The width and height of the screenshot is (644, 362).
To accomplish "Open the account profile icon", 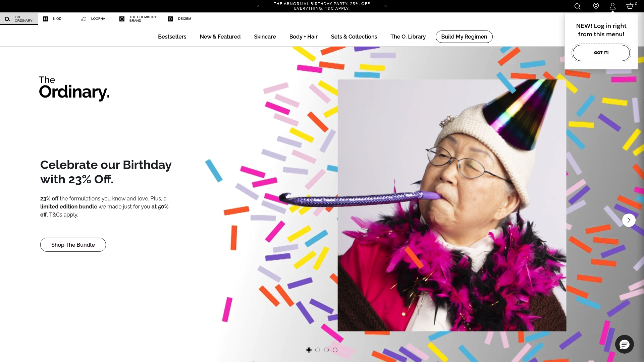I will click(612, 6).
